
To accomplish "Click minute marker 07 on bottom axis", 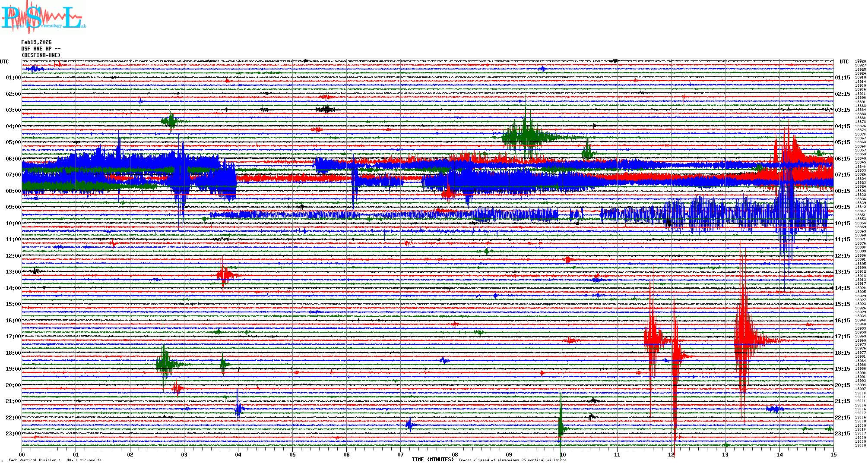I will click(401, 454).
